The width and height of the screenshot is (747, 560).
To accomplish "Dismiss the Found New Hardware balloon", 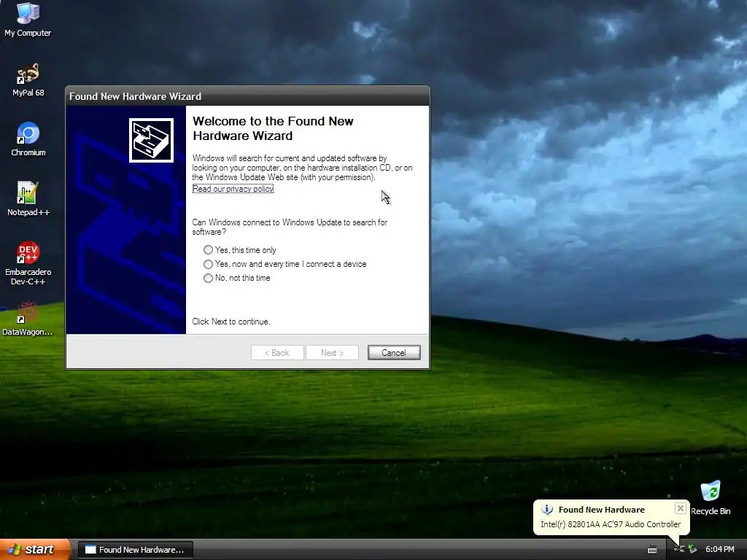I will click(x=681, y=508).
